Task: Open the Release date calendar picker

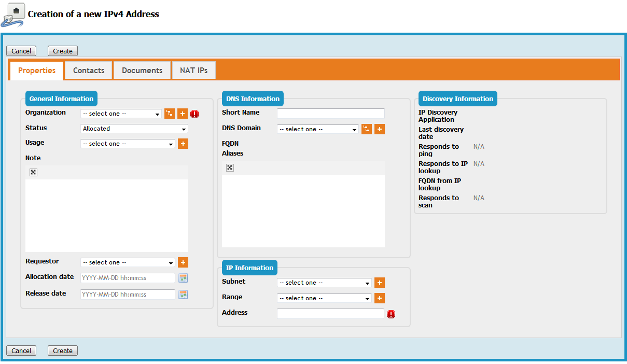Action: pos(183,295)
